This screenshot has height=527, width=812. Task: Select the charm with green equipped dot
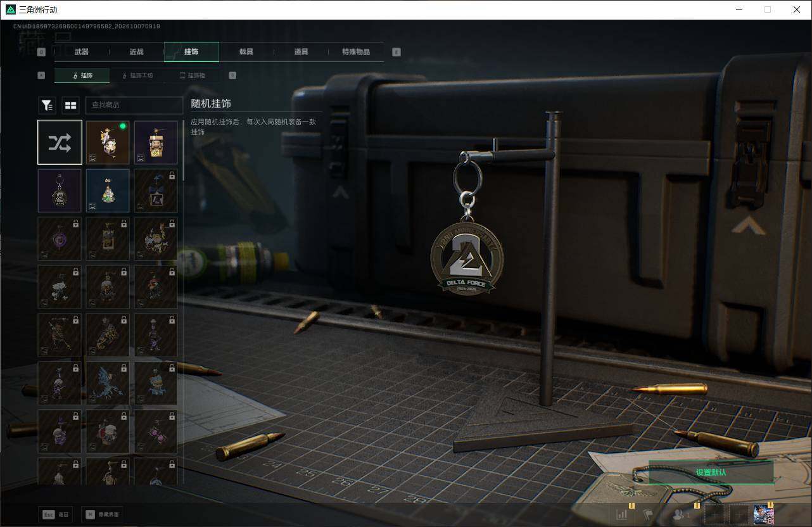108,143
